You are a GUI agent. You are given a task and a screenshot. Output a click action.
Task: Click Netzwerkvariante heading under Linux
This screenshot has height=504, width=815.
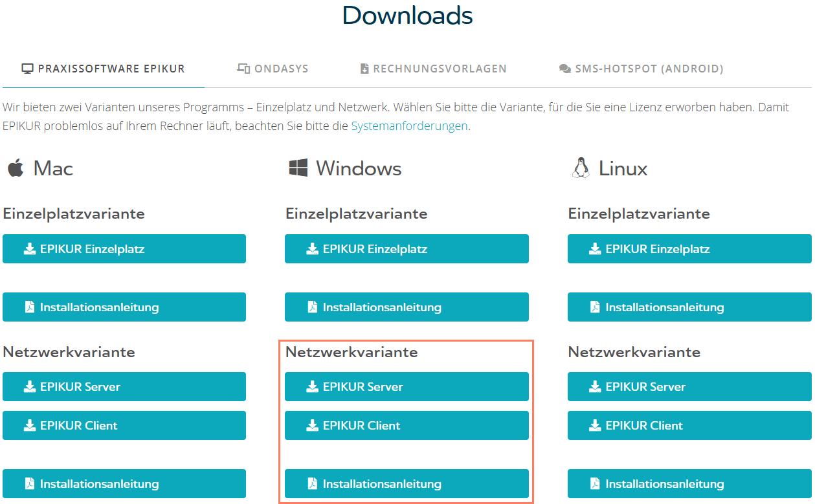(634, 352)
